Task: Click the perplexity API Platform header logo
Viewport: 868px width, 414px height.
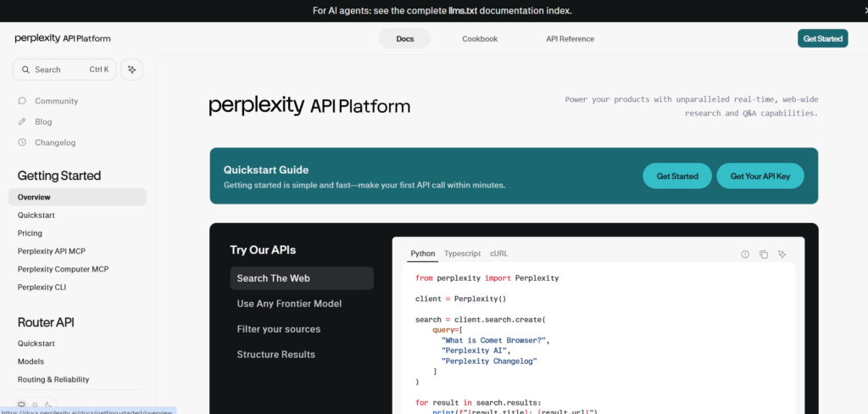Action: (63, 38)
